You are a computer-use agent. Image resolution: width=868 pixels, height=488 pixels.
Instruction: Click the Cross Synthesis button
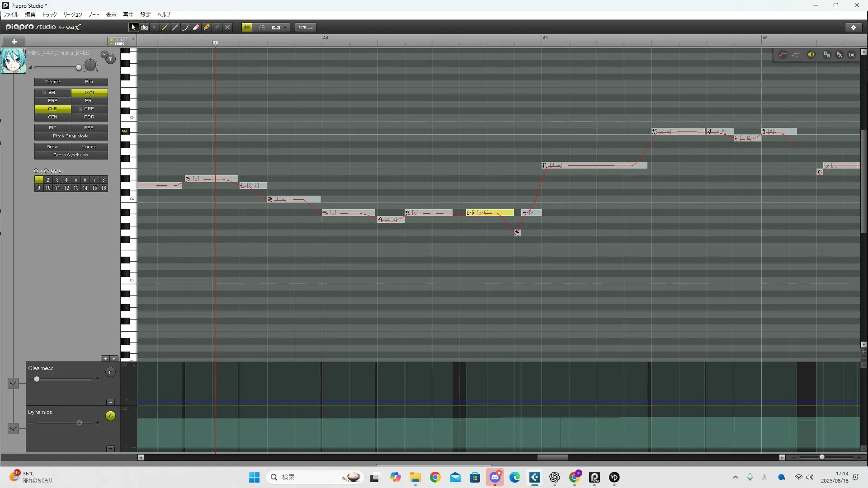pyautogui.click(x=71, y=155)
